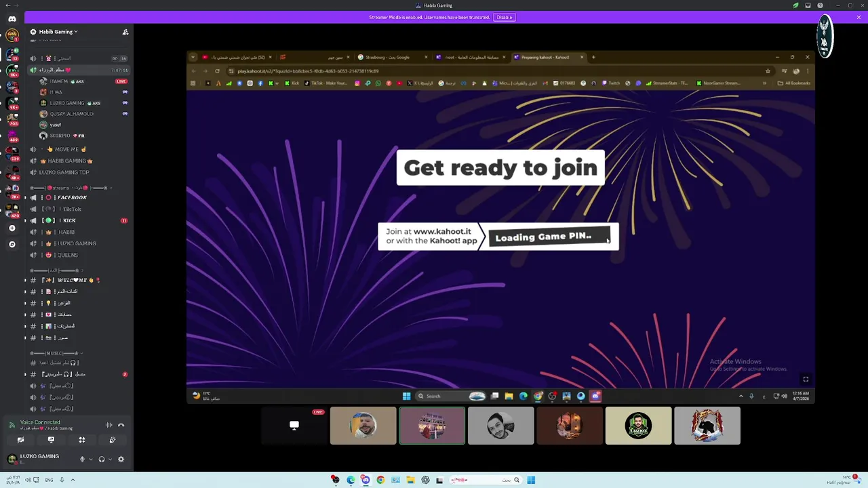Toggle camera on in voice panel
The image size is (868, 488).
click(x=20, y=440)
